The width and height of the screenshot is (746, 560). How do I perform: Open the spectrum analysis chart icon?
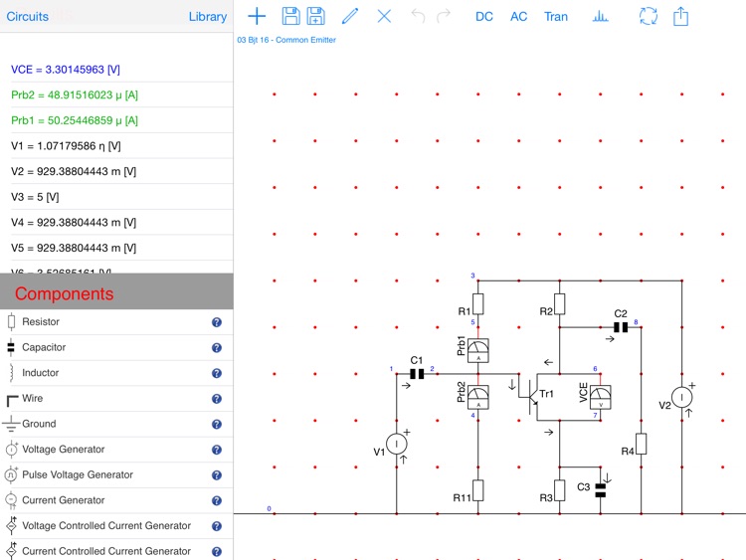600,17
